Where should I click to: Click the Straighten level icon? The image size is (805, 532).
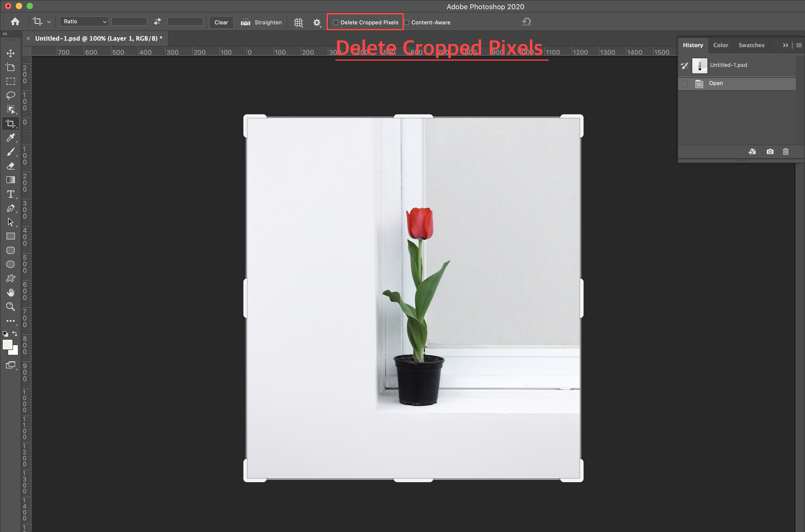(246, 22)
